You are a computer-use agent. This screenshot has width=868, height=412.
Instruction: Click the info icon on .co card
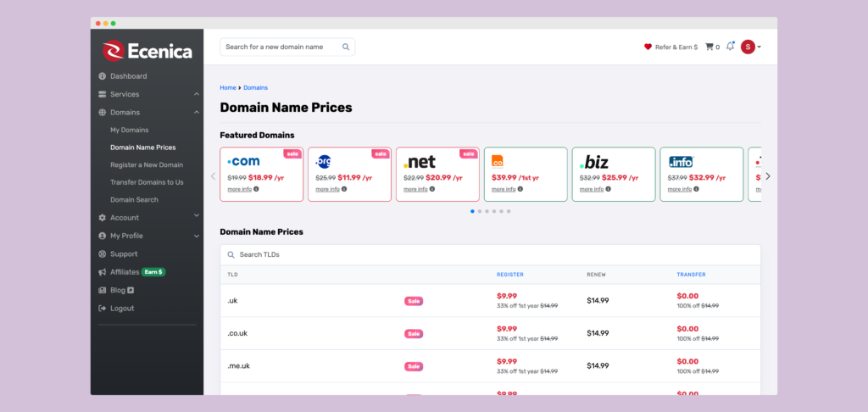point(520,189)
